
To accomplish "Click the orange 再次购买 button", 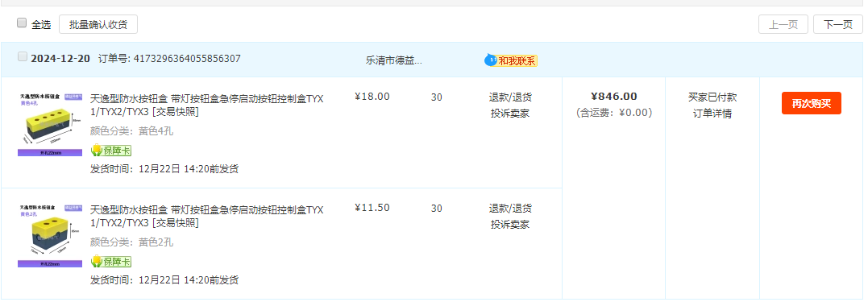I will [811, 103].
